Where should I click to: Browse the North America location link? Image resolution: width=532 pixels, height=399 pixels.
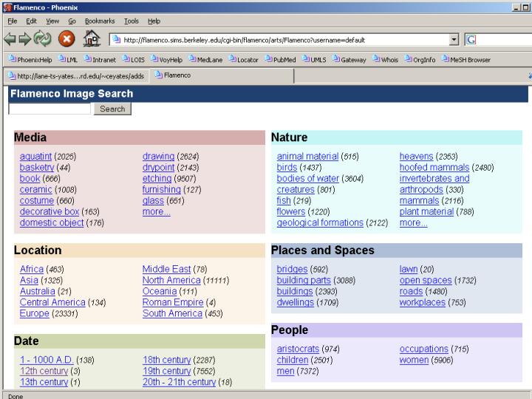[x=171, y=281]
